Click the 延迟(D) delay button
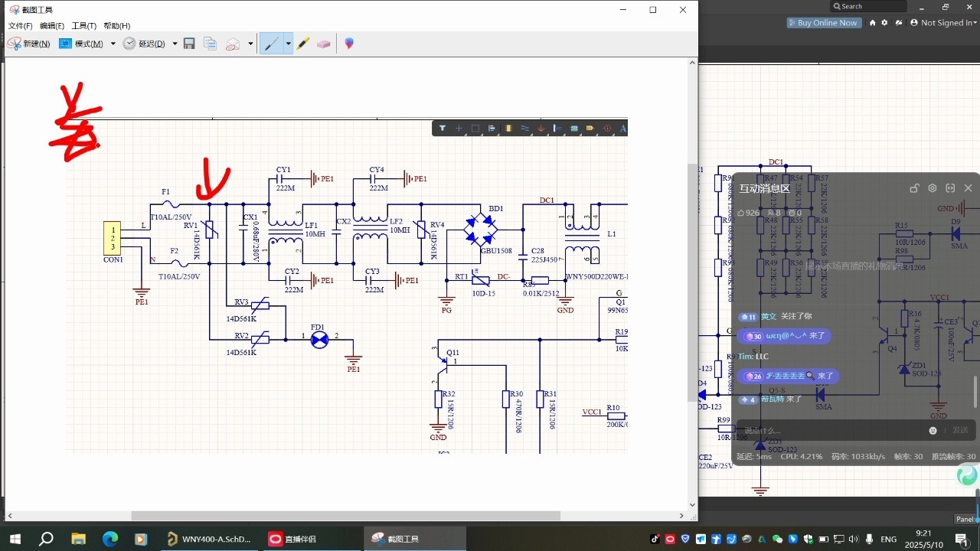Screen dimensions: 980x551 tap(144, 44)
